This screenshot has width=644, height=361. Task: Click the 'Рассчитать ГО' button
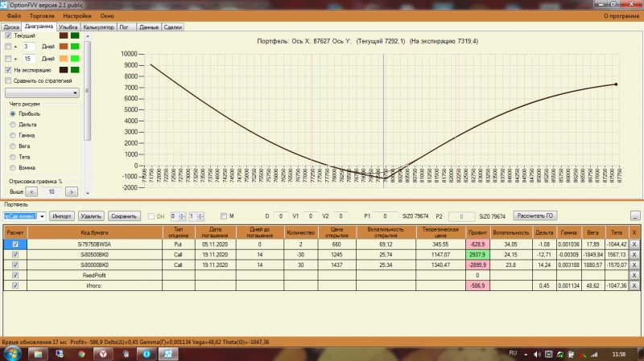[535, 215]
